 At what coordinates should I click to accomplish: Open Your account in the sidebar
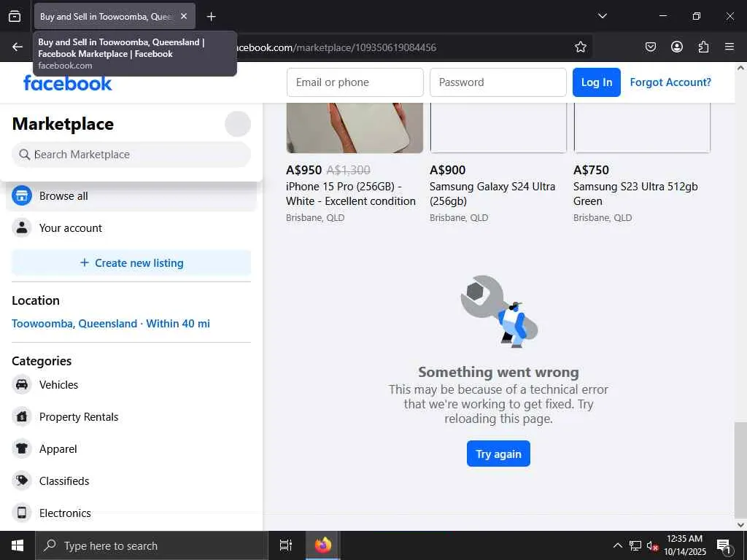[131, 227]
